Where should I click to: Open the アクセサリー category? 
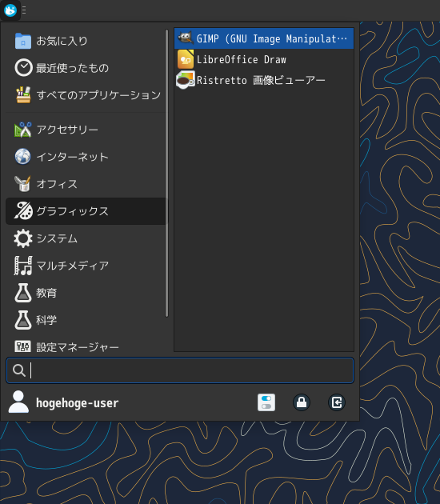[x=86, y=130]
